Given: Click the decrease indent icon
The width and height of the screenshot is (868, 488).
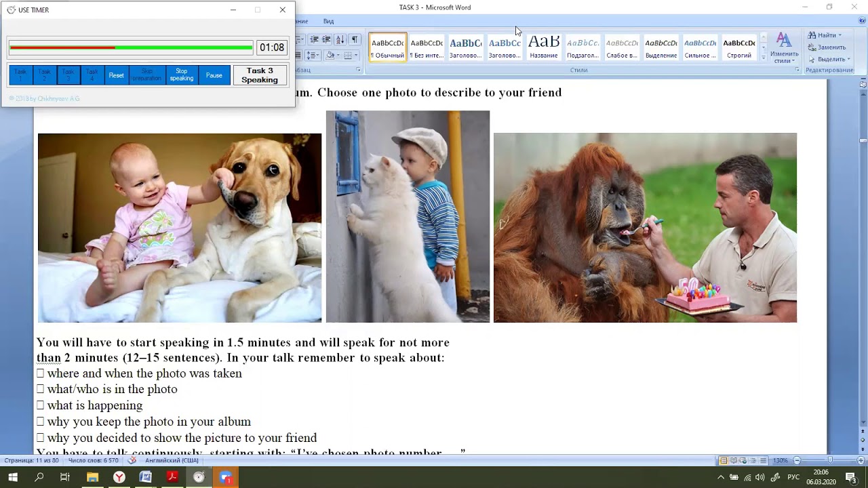Looking at the screenshot, I should pyautogui.click(x=314, y=40).
